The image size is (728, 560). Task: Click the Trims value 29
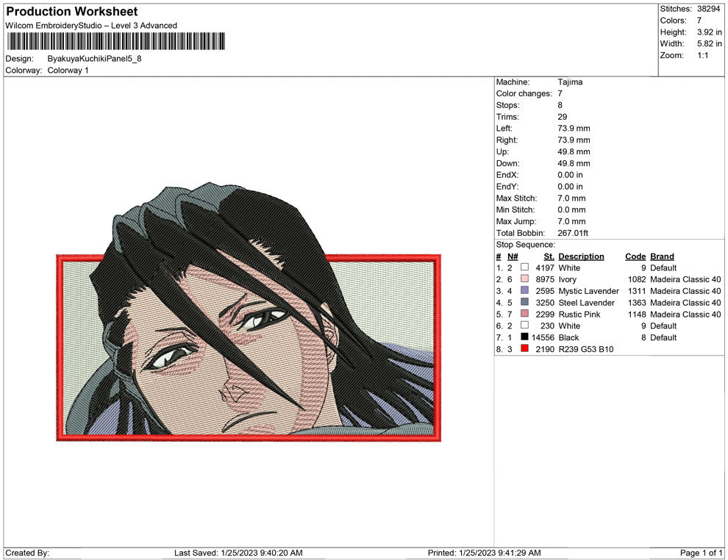(x=563, y=117)
